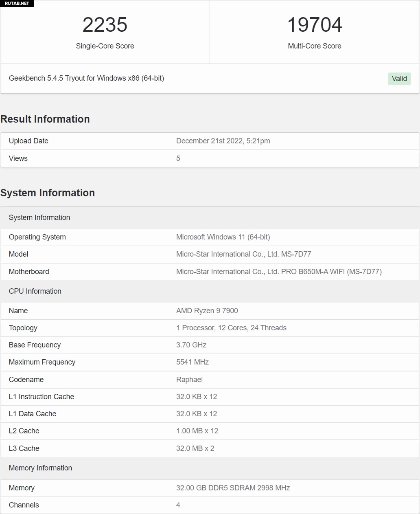Click the PRO B650M-A WIFI motherboard value
Screen dimensions: 420x514
tap(279, 272)
